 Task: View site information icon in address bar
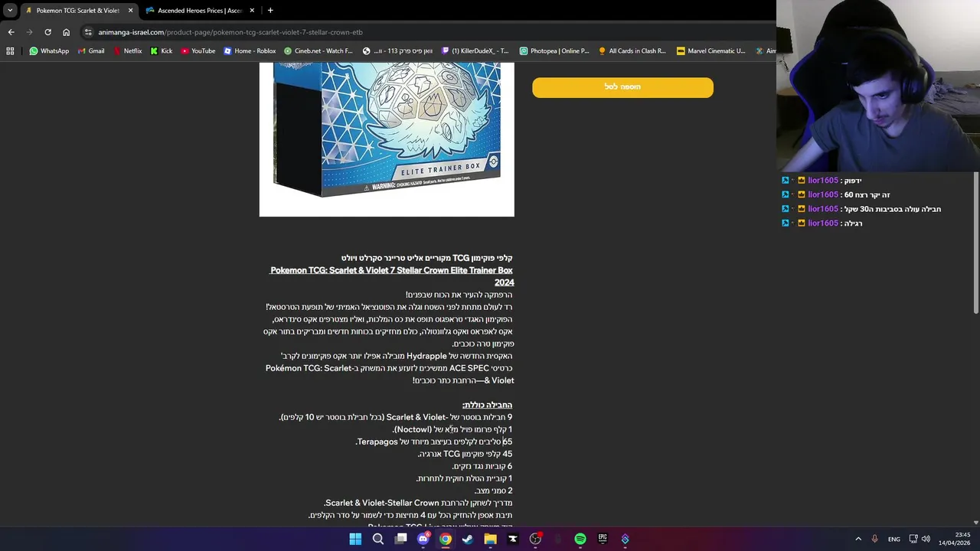tap(88, 32)
